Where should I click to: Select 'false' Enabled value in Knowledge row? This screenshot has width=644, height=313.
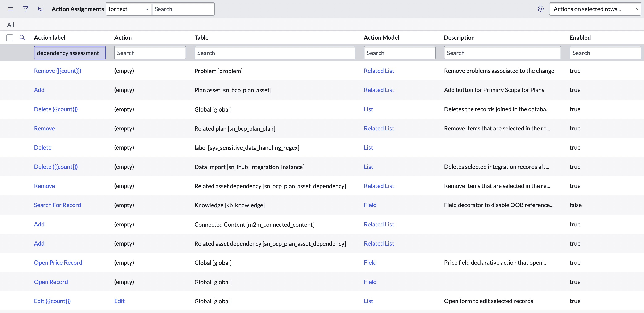click(576, 205)
